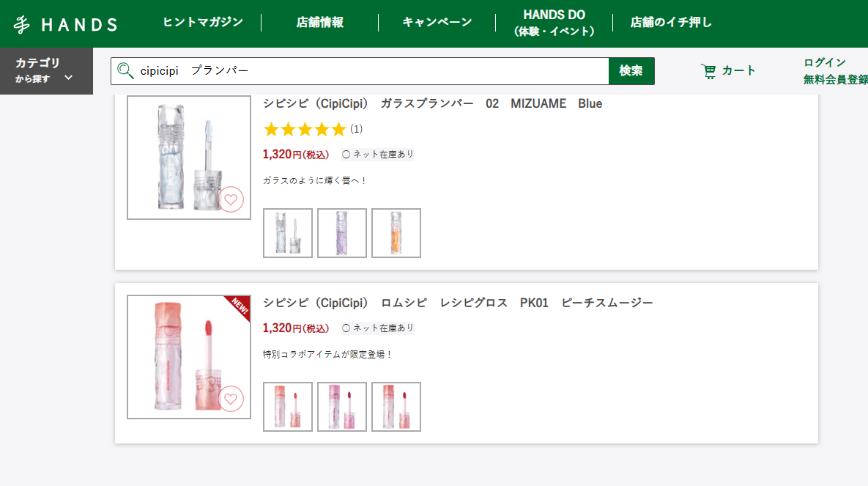Select first peach gloss variant thumbnail
Viewport: 868px width, 486px height.
288,407
